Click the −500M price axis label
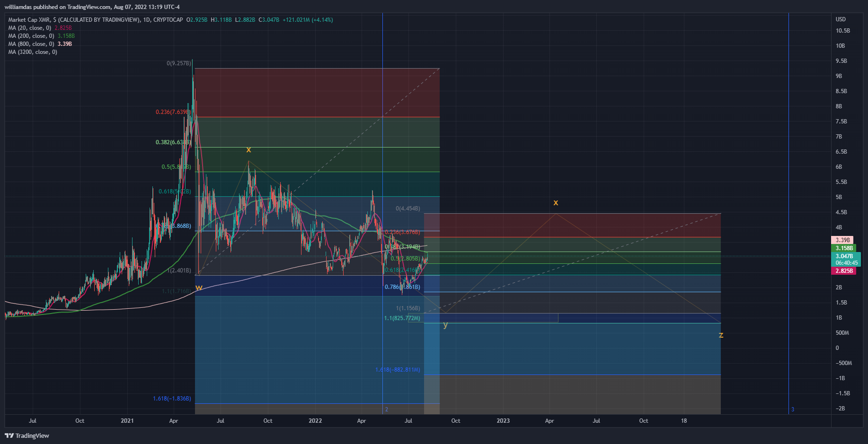 [x=844, y=363]
